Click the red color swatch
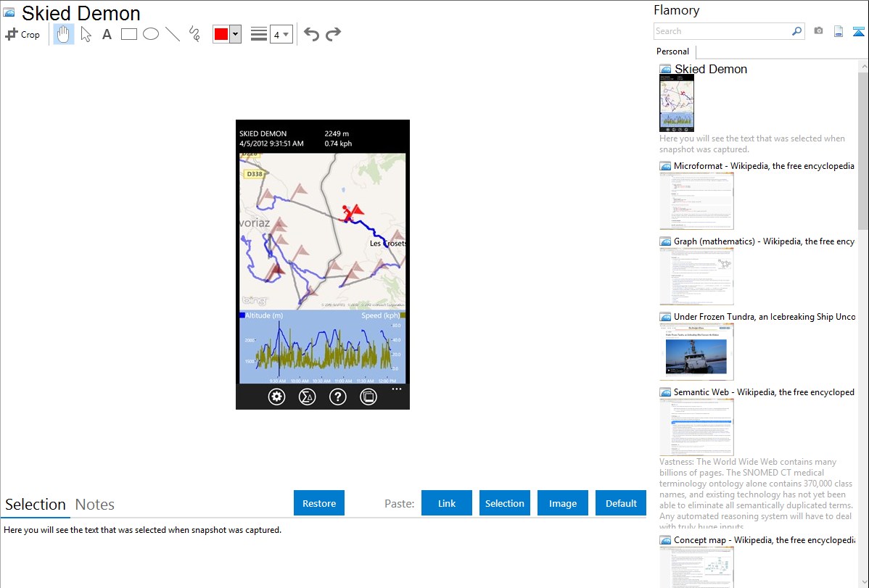This screenshot has height=588, width=869. (221, 34)
